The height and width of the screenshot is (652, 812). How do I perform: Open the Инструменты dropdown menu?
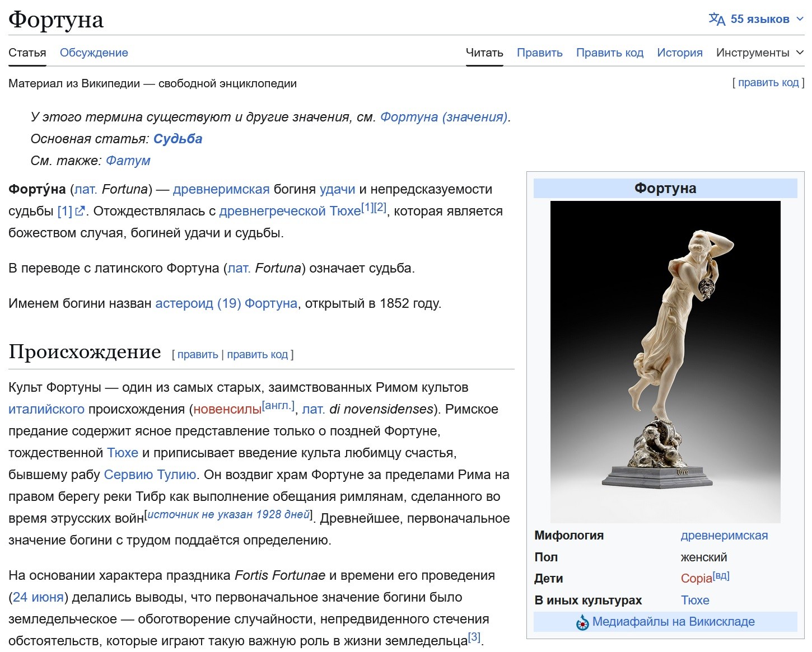tap(760, 53)
